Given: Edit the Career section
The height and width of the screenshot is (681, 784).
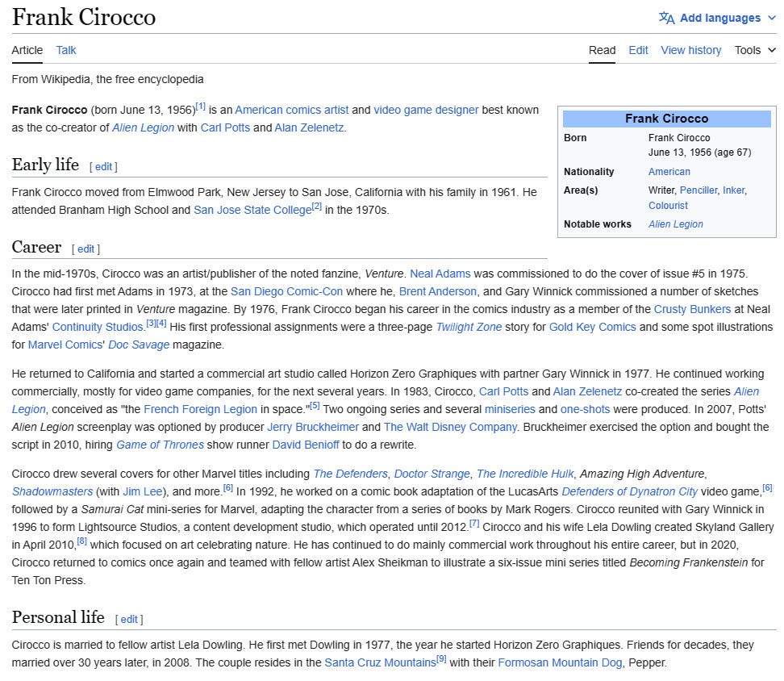Looking at the screenshot, I should pyautogui.click(x=86, y=249).
